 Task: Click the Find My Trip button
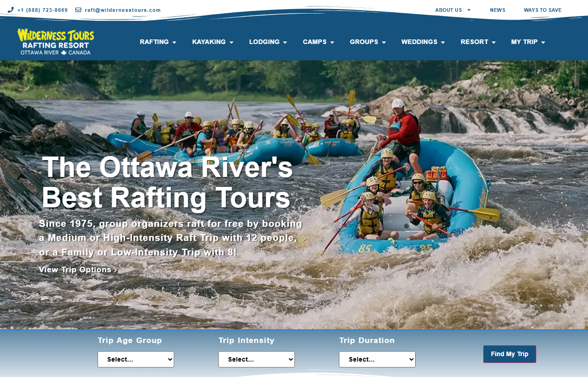[x=510, y=354]
